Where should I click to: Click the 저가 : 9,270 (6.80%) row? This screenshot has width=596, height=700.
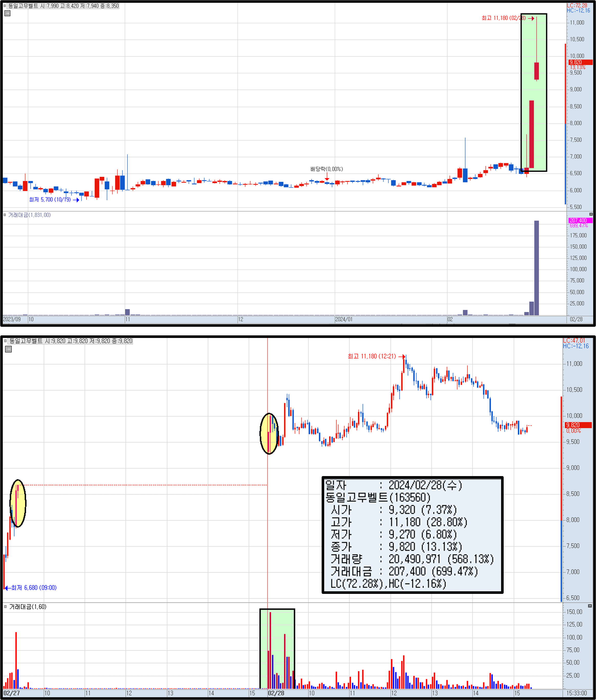pyautogui.click(x=394, y=534)
